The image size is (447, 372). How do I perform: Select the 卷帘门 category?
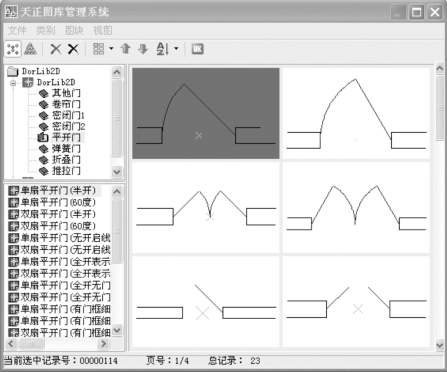point(59,104)
